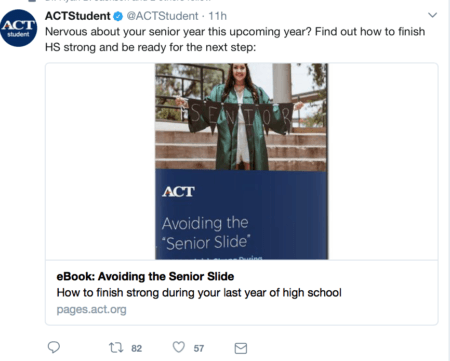450x361 pixels.
Task: Click the ACTStudent display name
Action: tap(77, 16)
